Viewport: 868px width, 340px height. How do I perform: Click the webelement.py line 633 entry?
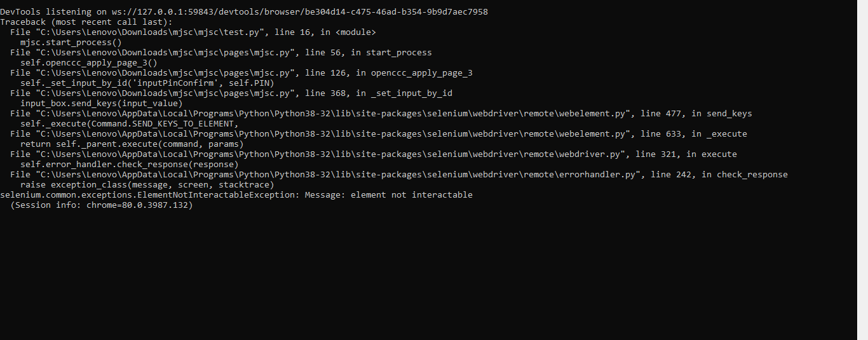[378, 134]
